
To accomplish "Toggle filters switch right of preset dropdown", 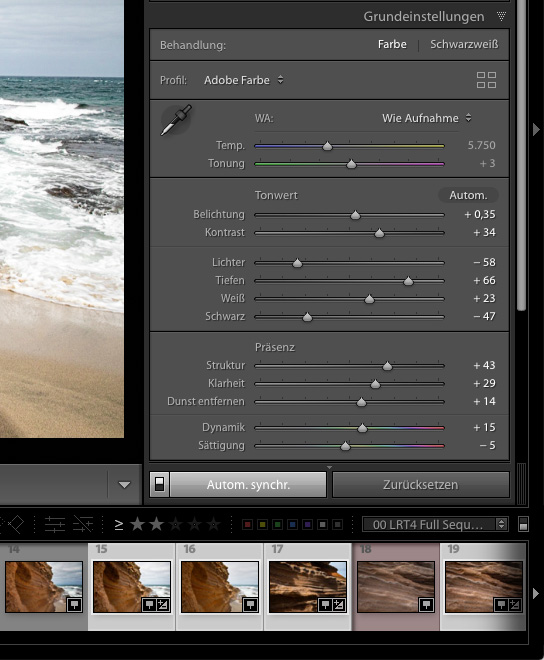I will 523,524.
